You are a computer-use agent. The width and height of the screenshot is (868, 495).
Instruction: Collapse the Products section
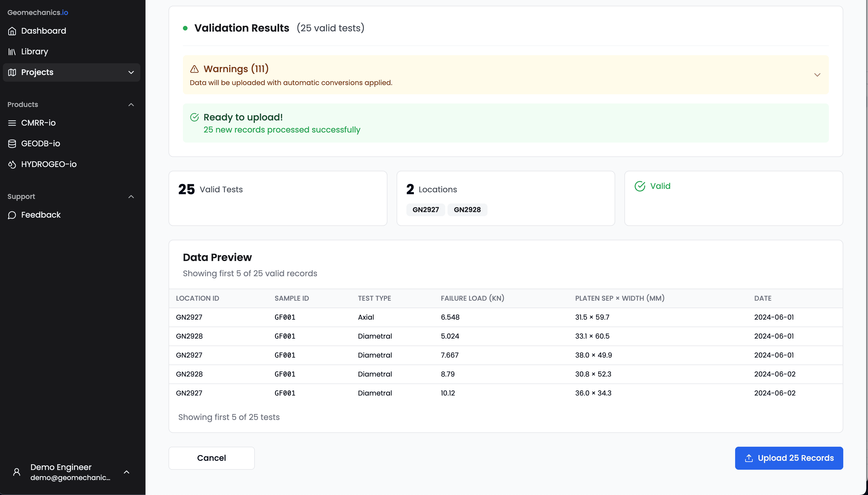[131, 105]
